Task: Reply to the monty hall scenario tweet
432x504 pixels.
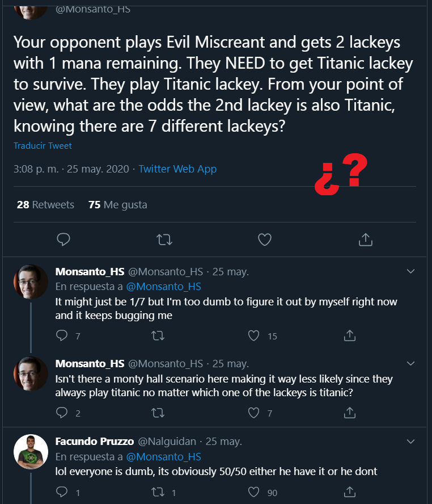Action: pos(62,413)
